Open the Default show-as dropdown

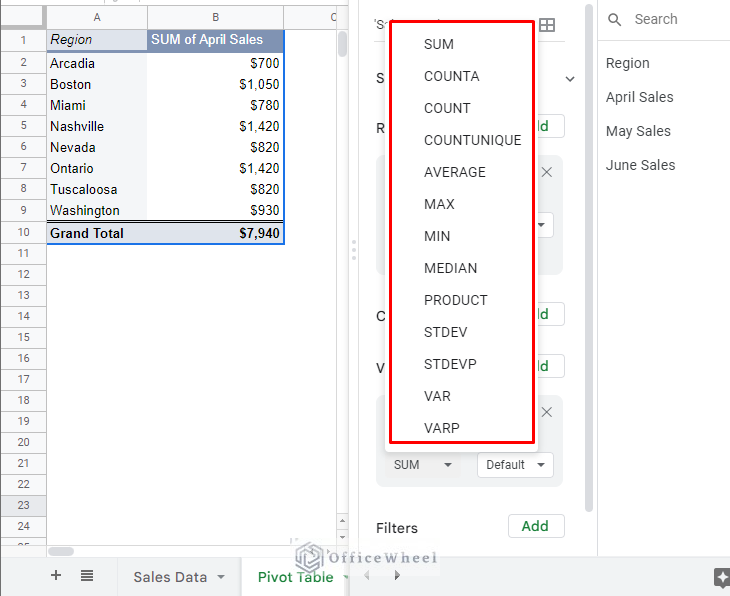(515, 465)
